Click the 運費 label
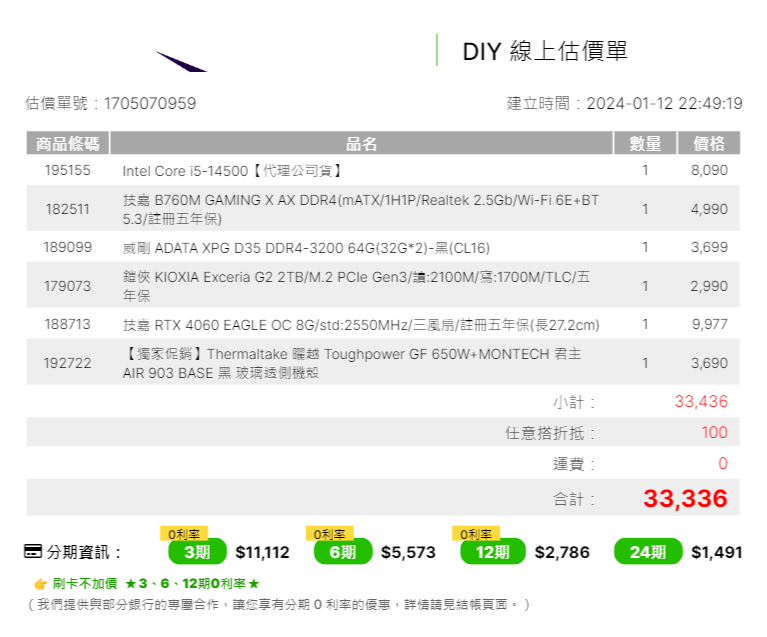767x637 pixels. click(x=574, y=464)
